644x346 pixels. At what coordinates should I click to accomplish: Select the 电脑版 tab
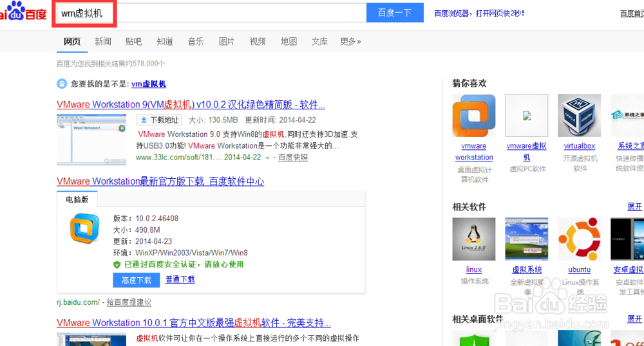(x=77, y=199)
